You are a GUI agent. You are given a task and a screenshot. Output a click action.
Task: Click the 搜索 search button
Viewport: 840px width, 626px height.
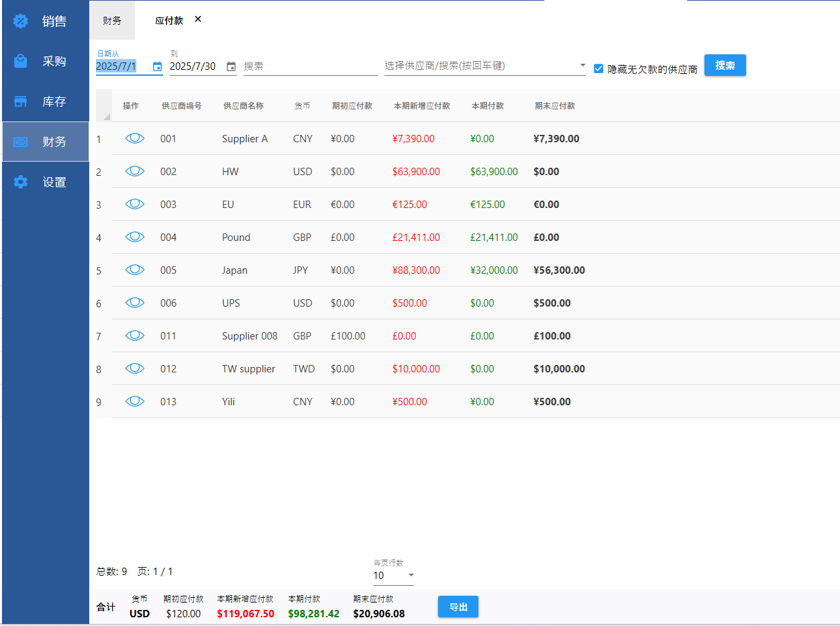[x=725, y=65]
